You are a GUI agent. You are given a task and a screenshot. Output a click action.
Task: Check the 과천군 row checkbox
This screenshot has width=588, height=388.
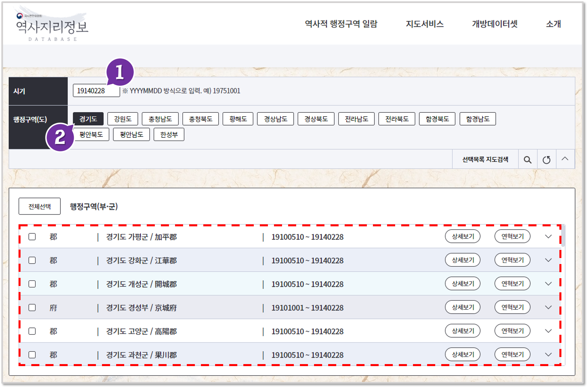(x=32, y=355)
